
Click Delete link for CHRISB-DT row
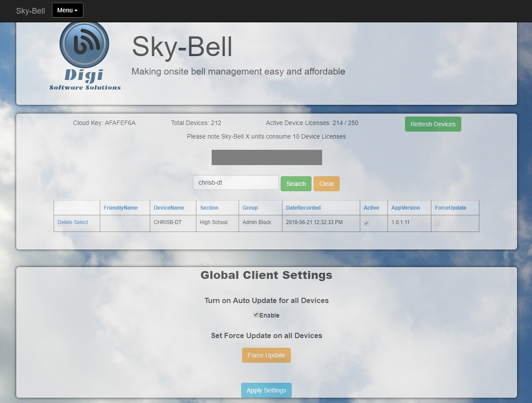(65, 223)
